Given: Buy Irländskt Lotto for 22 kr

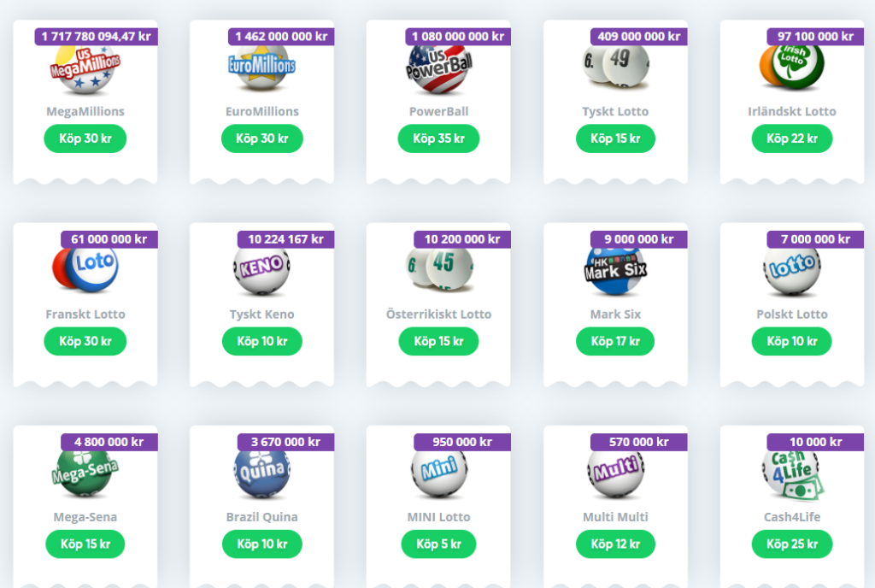Looking at the screenshot, I should [792, 138].
